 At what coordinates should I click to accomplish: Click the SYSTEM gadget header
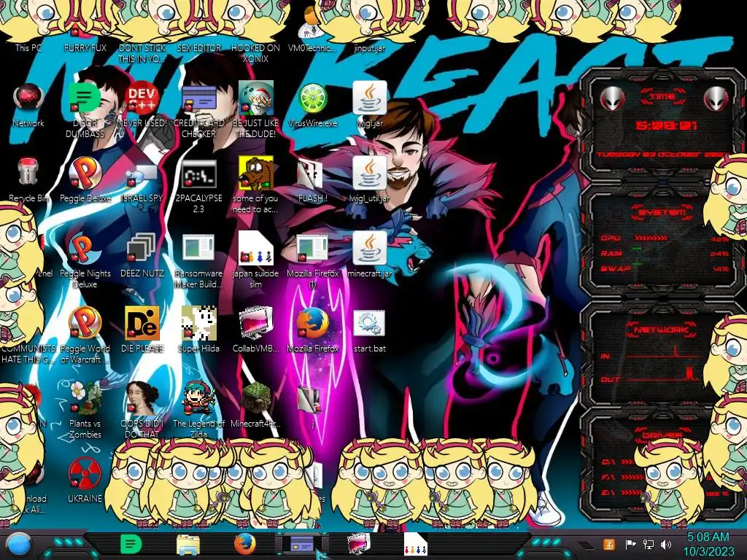click(662, 212)
